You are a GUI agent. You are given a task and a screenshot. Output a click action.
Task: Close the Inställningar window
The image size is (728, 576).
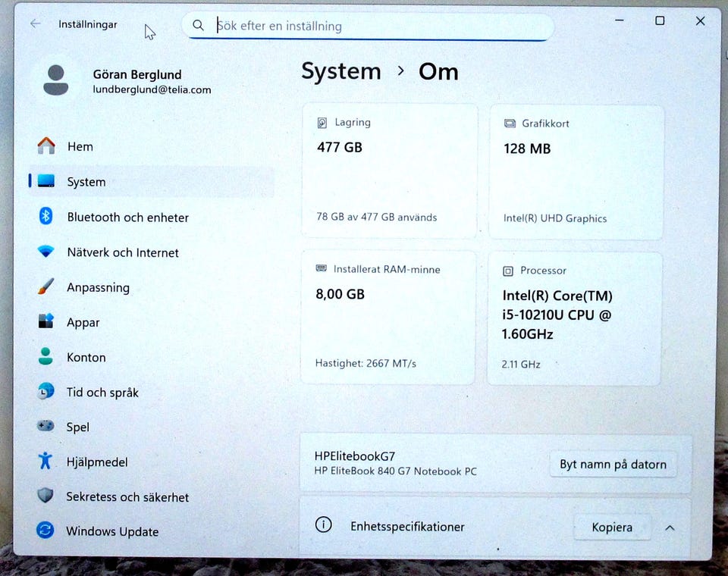[x=700, y=21]
